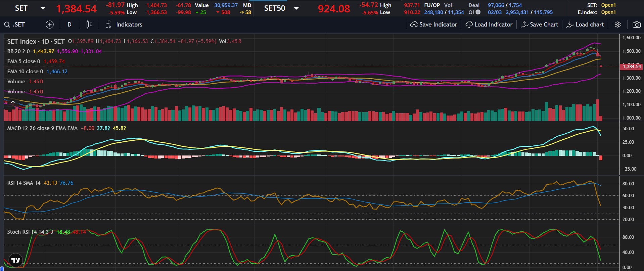This screenshot has height=271, width=644.
Task: Open the candlestick chart style icon
Action: (89, 25)
